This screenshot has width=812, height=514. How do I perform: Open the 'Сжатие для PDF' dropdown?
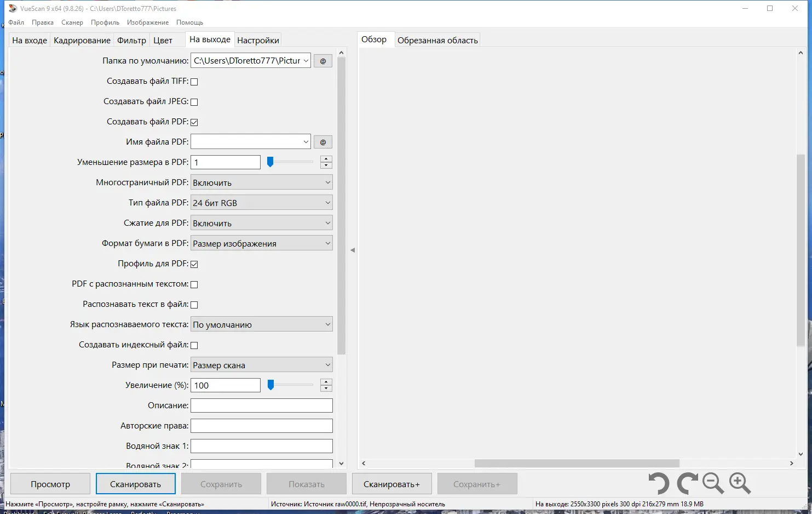coord(262,223)
